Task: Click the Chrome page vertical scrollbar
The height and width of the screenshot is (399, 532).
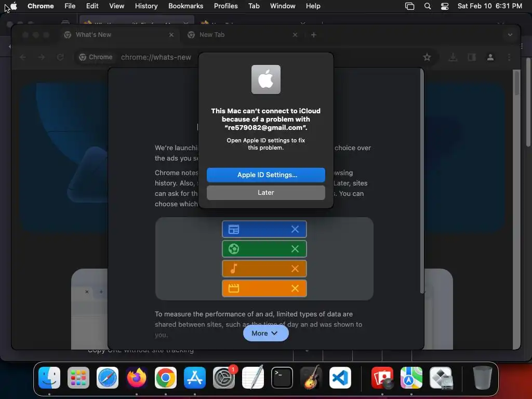Action: (516, 83)
